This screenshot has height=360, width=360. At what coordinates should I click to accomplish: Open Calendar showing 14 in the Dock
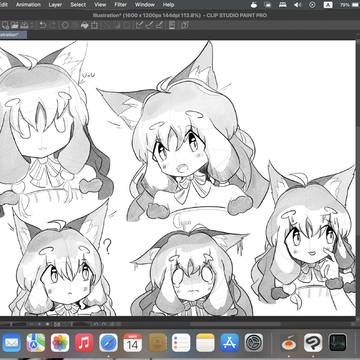(133, 343)
